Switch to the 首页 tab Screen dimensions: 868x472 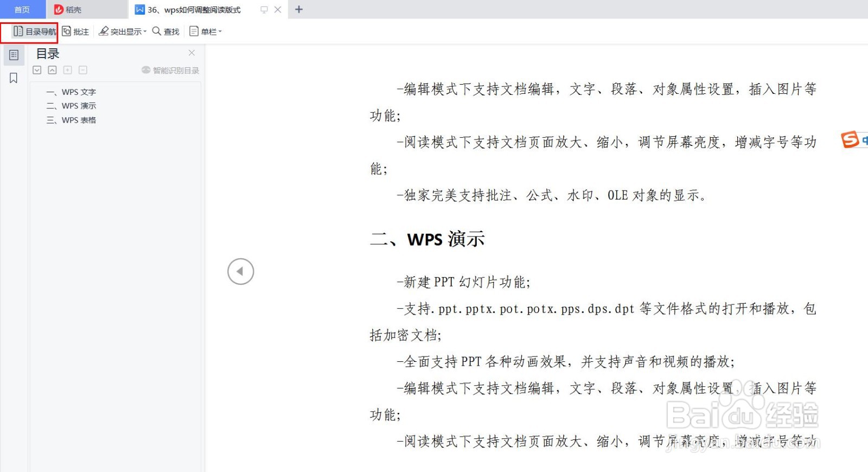[22, 9]
